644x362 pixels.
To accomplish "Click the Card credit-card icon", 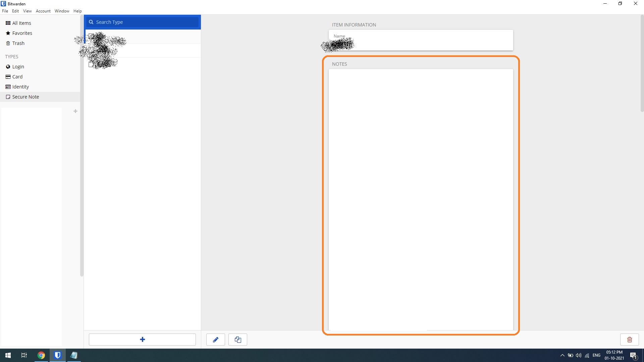I will 8,77.
